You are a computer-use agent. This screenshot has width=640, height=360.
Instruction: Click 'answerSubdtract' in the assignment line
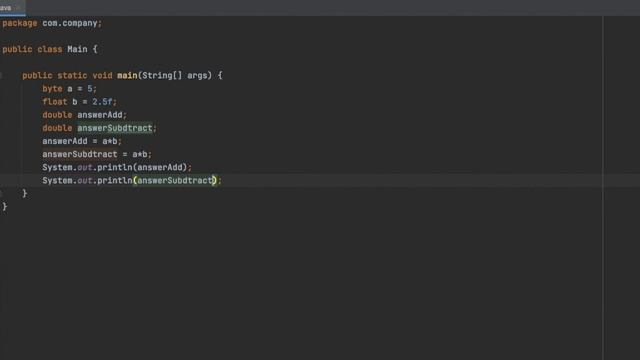pos(80,154)
